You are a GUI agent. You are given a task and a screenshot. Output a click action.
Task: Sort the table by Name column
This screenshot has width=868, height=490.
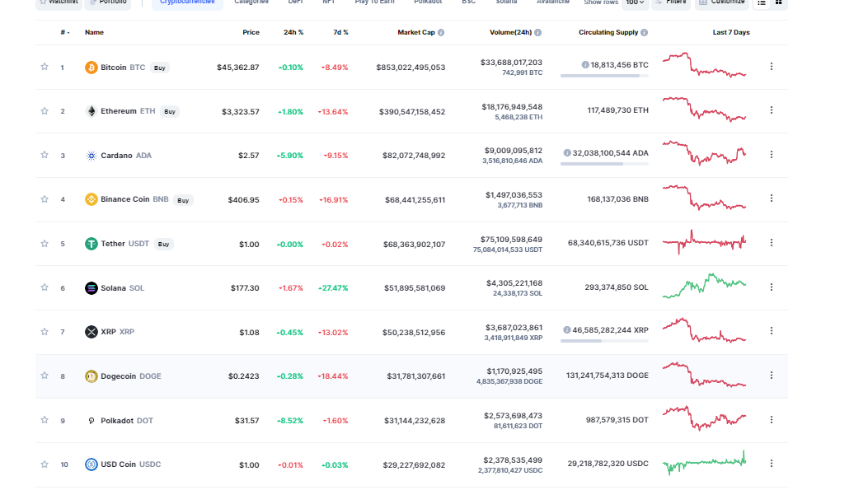[94, 33]
